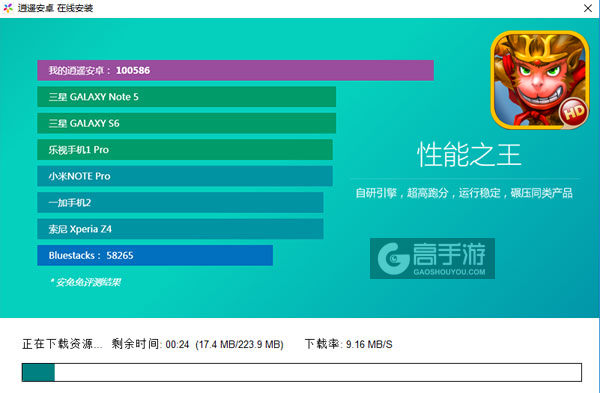Click the 正在下载资源 status text
600x393 pixels.
[x=62, y=344]
